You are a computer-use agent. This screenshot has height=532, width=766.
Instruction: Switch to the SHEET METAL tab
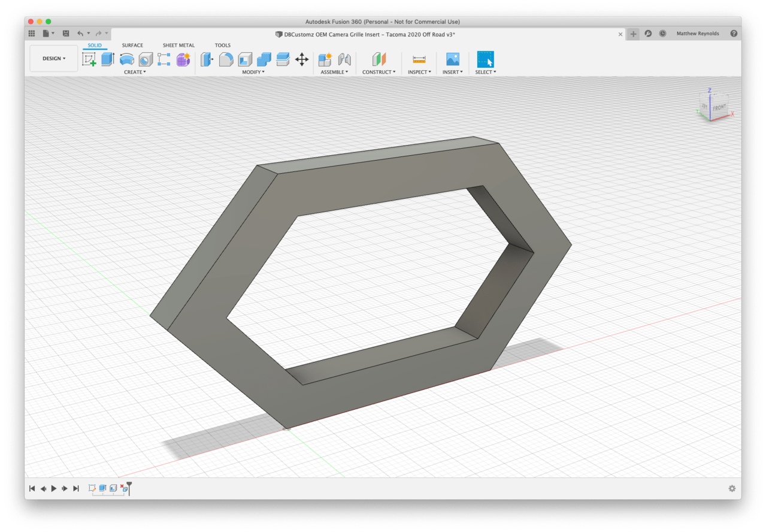(178, 46)
